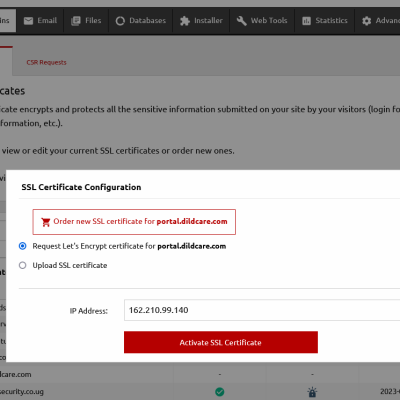400x400 pixels.
Task: Click the 'SSL Certificate Configuration' heading
Action: (81, 187)
